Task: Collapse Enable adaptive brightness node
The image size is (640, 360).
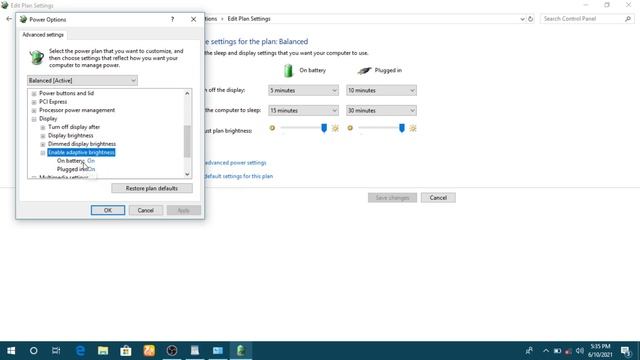Action: tap(43, 153)
